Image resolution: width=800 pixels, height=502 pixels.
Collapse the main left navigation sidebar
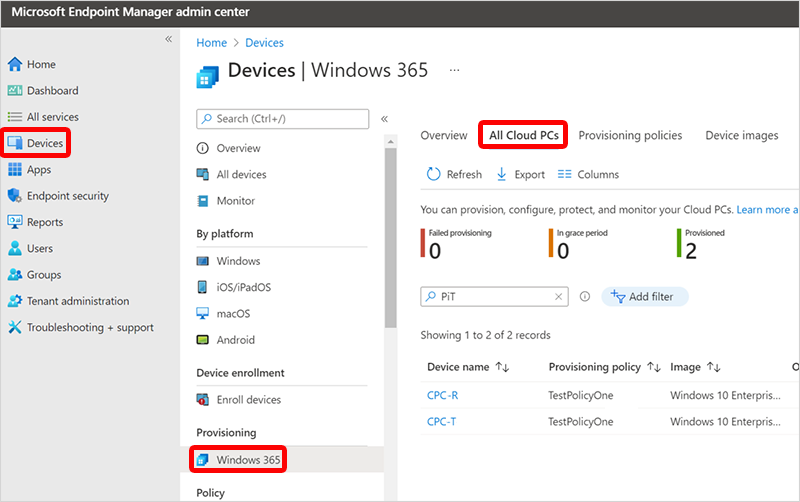[x=168, y=39]
